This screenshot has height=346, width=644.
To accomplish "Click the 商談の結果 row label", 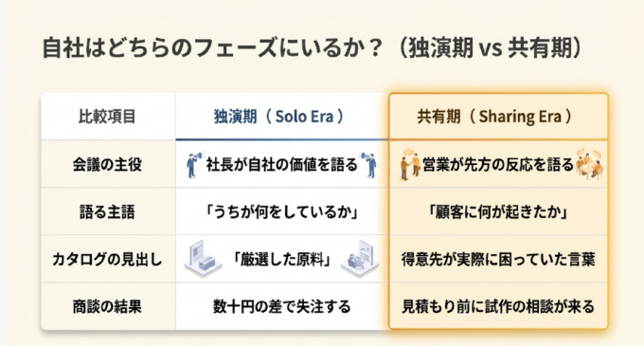I will (x=108, y=306).
